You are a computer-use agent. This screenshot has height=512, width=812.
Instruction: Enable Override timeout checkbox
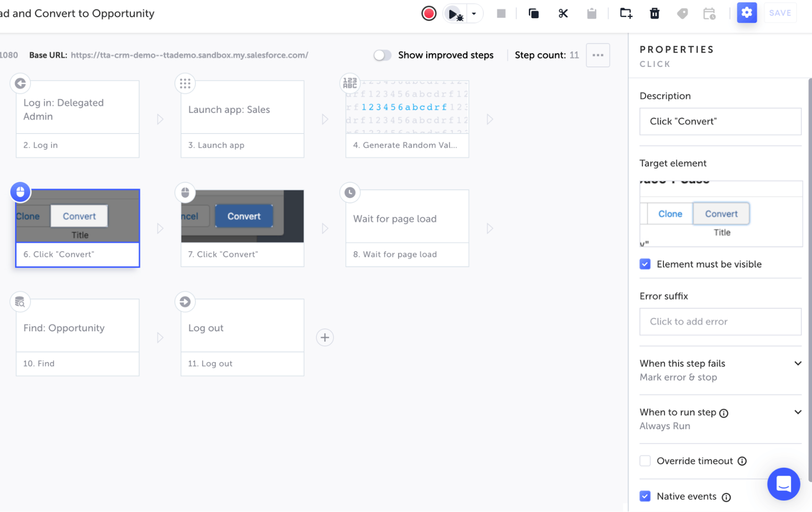pyautogui.click(x=645, y=461)
